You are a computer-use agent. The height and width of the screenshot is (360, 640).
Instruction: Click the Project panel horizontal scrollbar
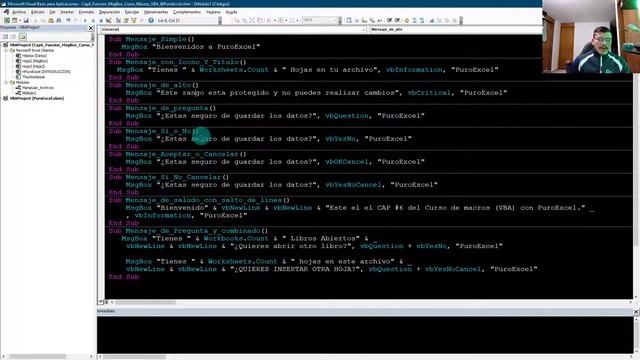click(x=46, y=356)
